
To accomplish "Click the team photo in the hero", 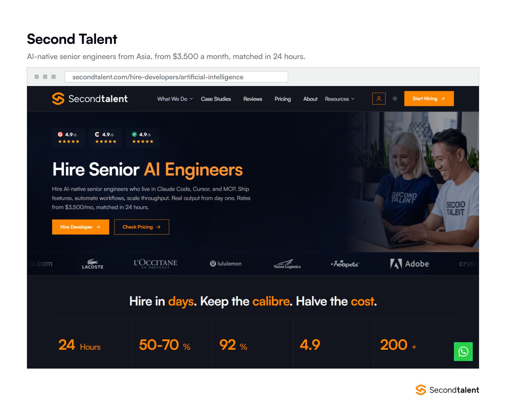I will (413, 182).
